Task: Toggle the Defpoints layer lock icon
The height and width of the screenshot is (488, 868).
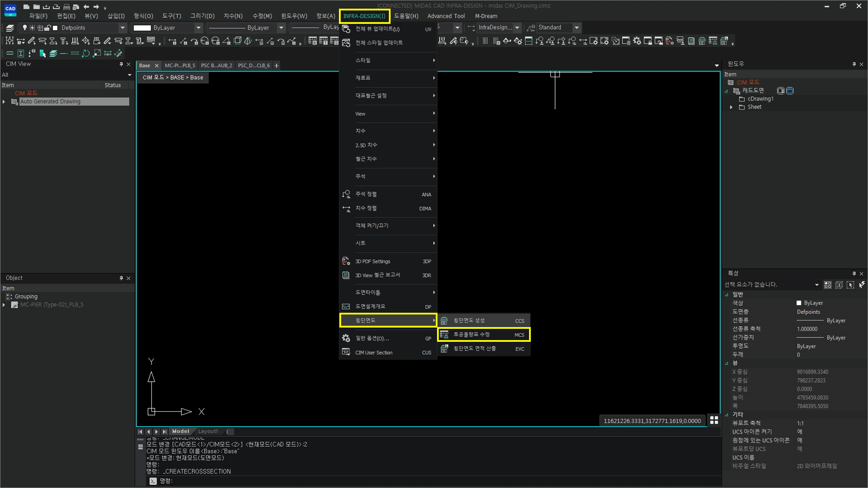Action: [x=48, y=28]
